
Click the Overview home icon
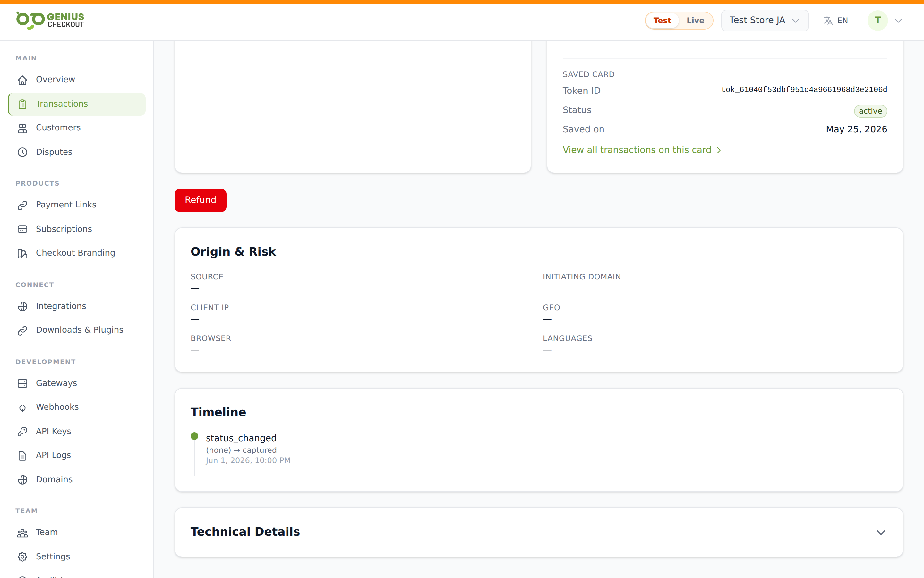[x=22, y=80]
